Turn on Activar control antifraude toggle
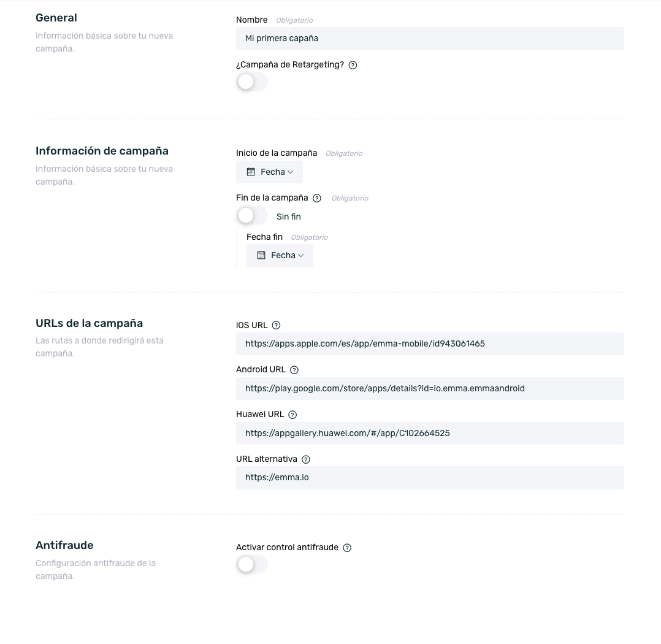 [251, 564]
